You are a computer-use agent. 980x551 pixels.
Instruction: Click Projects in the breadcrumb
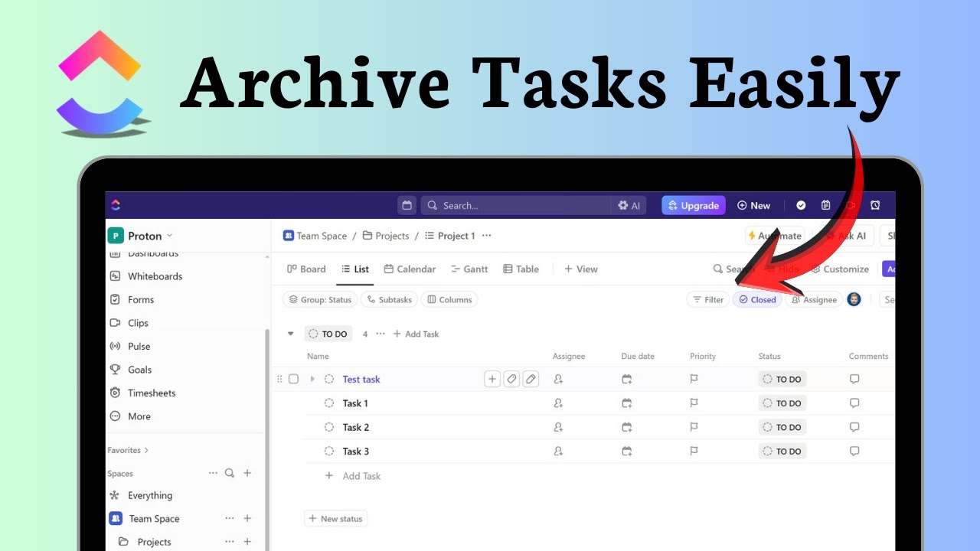coord(386,236)
